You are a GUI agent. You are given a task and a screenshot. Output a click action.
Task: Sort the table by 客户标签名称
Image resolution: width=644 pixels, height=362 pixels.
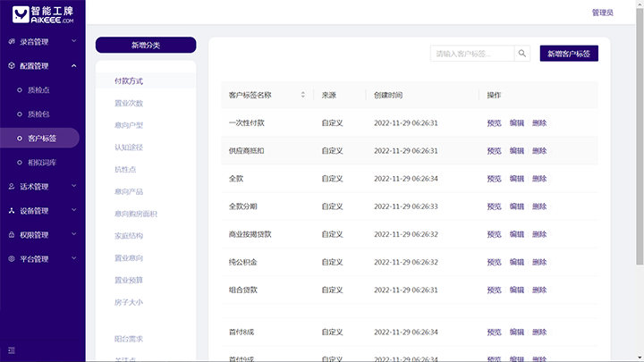click(302, 95)
